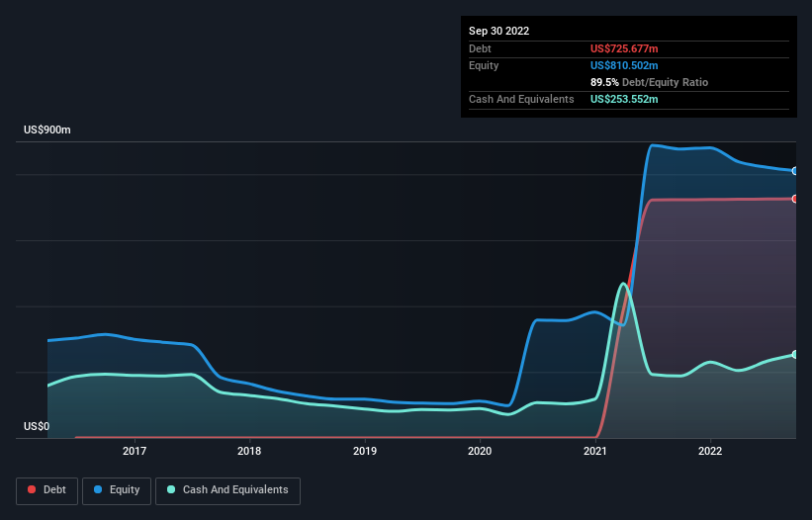
Task: Click the US$900m axis label
Action: tap(47, 130)
